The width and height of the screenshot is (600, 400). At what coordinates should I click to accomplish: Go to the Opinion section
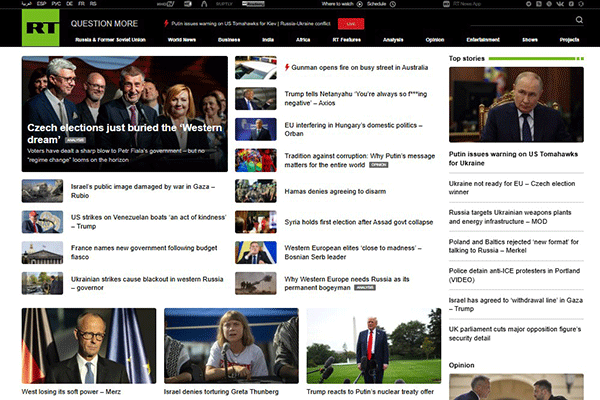point(434,40)
